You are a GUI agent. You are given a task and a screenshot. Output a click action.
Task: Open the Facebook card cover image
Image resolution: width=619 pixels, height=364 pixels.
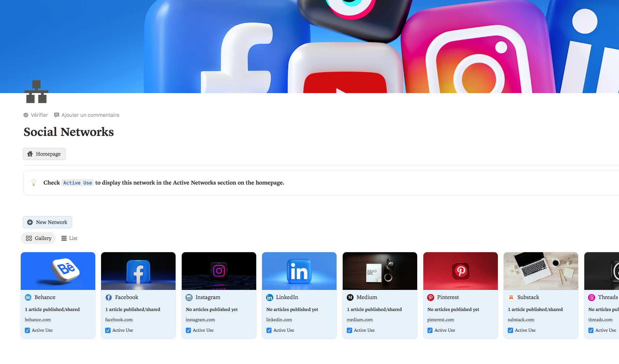[x=139, y=271]
